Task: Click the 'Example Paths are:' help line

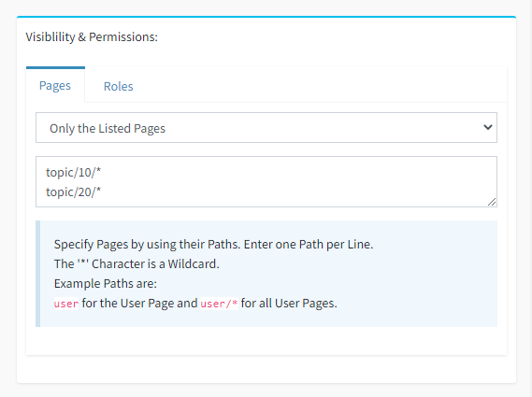Action: pos(106,283)
